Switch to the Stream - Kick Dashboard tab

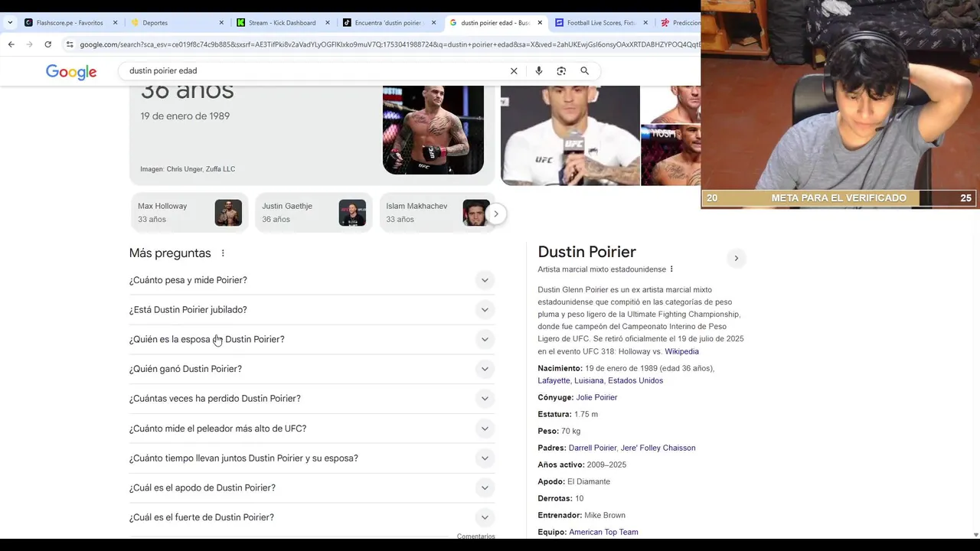coord(282,23)
